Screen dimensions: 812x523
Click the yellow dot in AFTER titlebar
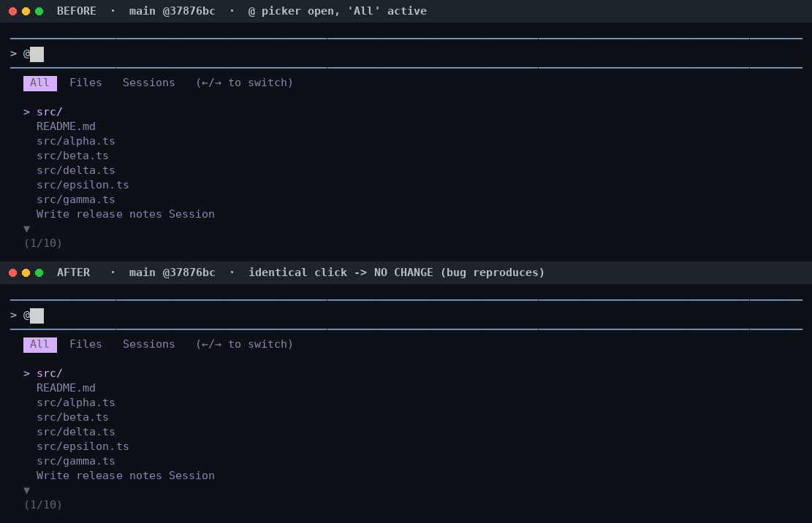tap(26, 272)
